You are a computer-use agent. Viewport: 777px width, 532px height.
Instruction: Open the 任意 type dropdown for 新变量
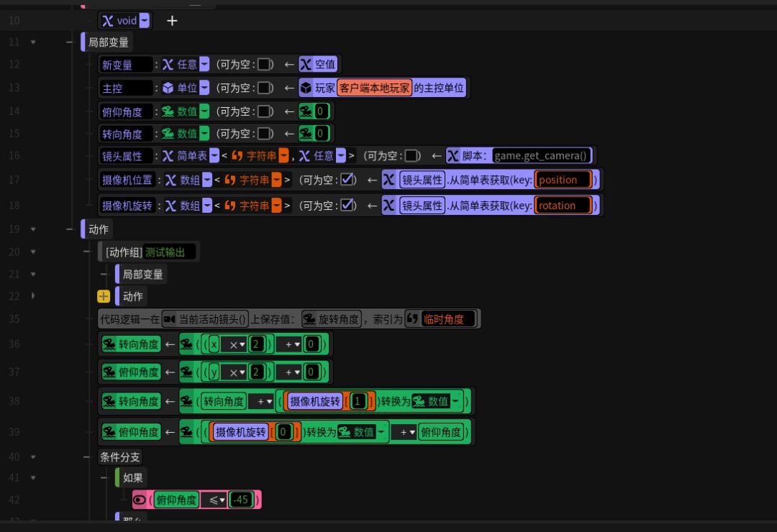204,65
